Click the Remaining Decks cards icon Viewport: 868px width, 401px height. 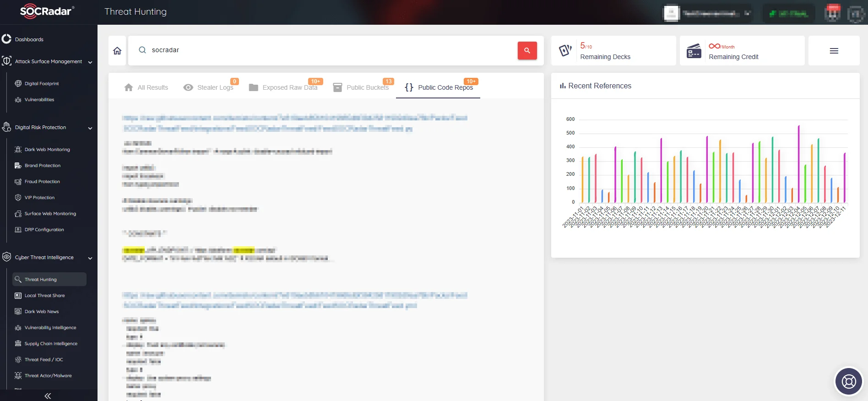[x=565, y=50]
